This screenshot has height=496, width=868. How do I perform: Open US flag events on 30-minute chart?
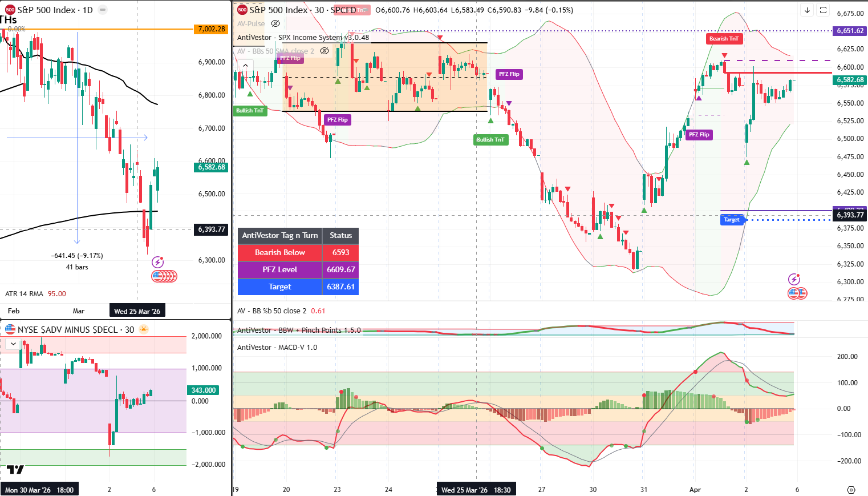[x=797, y=293]
